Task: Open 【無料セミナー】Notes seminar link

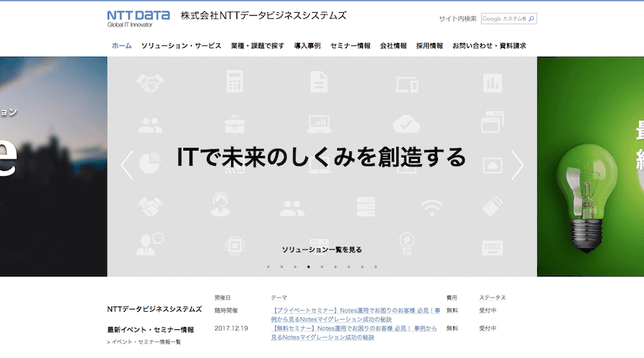Action: coord(354,332)
